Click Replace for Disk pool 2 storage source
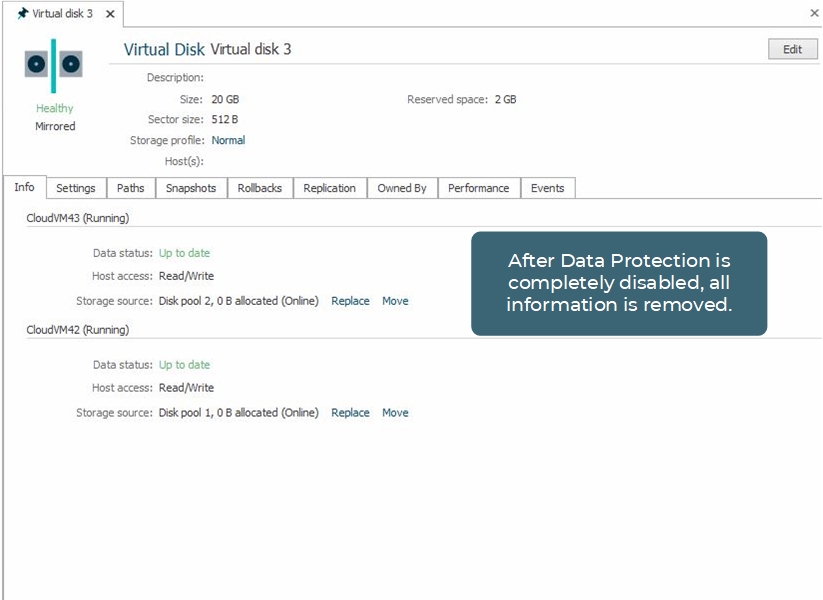This screenshot has height=600, width=823. (350, 301)
